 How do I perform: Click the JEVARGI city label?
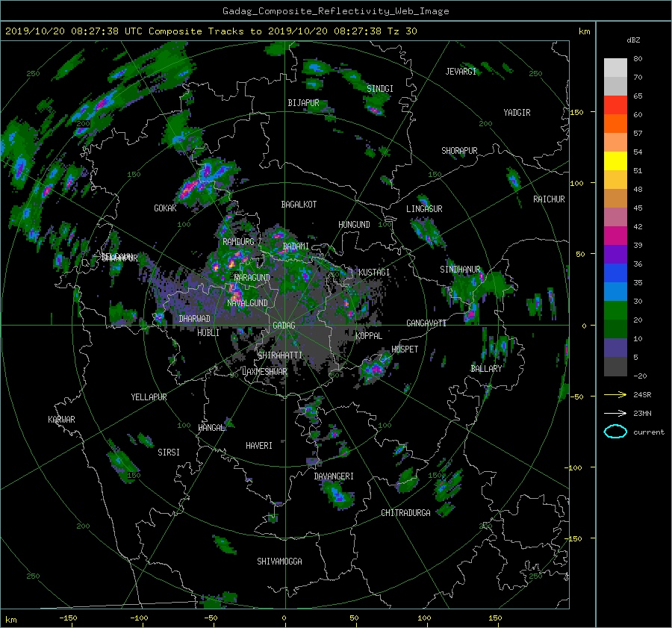[461, 72]
